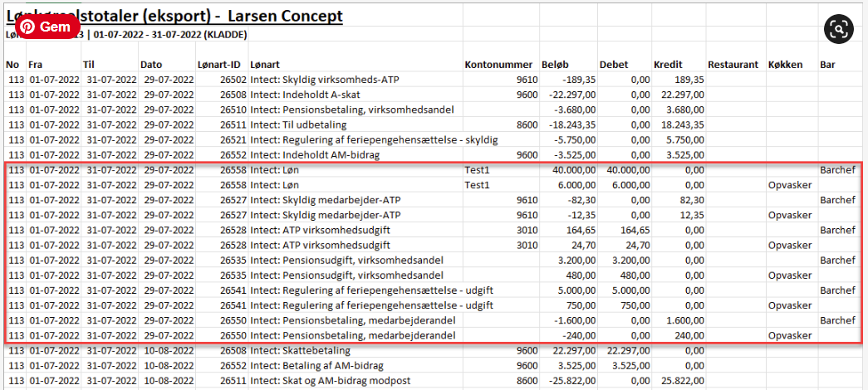Select the Beløb column header
Viewport: 868px width, 390px height.
557,65
